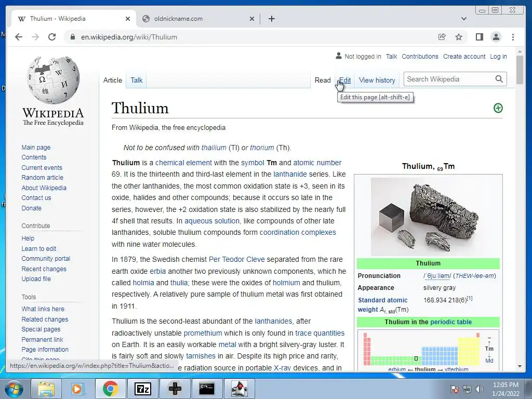The image size is (532, 399).
Task: Open 7-Zip from the taskbar
Action: [142, 389]
